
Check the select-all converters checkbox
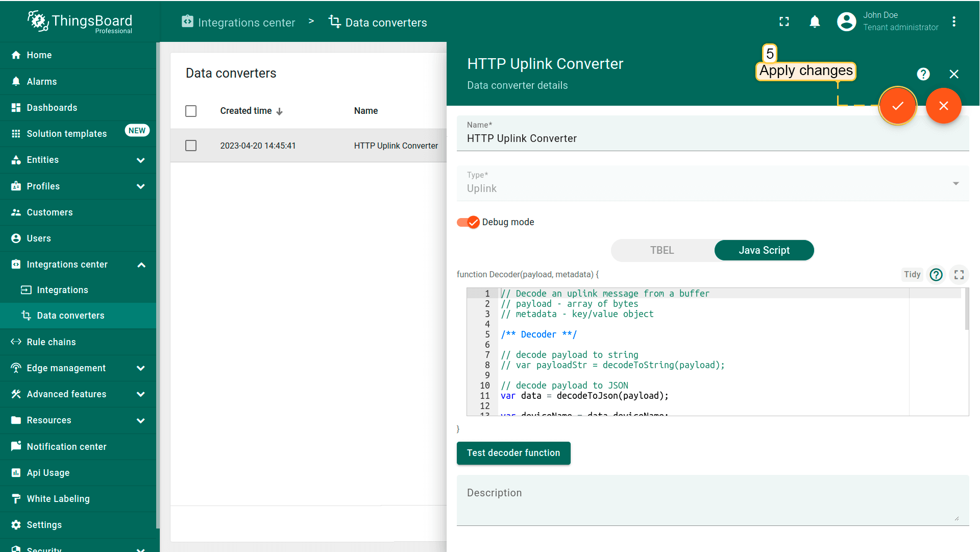pyautogui.click(x=191, y=111)
